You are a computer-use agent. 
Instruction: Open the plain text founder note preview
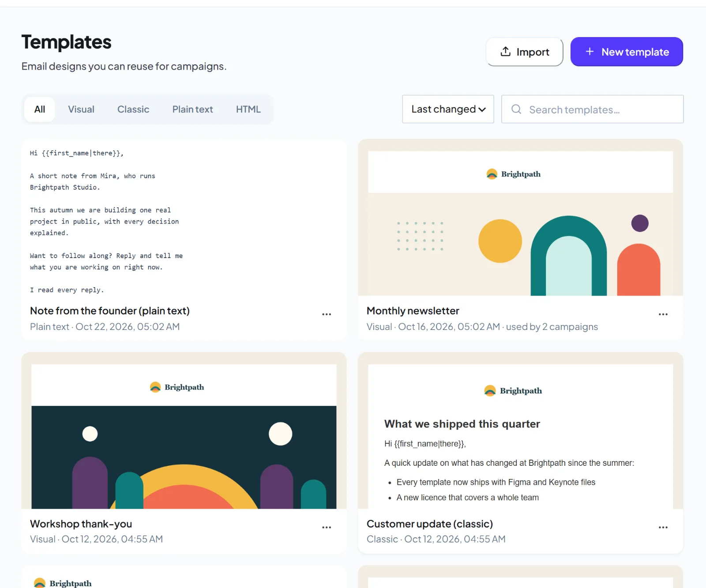[x=184, y=217]
